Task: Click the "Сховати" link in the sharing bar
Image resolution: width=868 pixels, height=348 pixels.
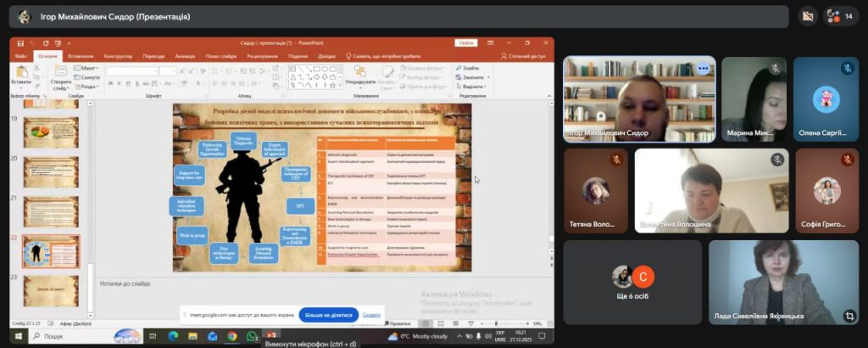Action: point(372,314)
